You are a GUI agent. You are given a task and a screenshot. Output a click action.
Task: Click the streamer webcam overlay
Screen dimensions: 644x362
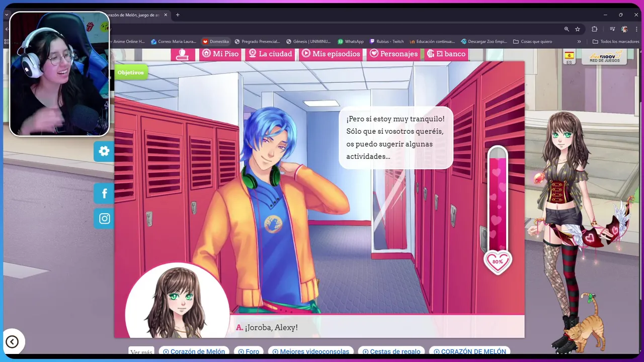click(x=59, y=74)
